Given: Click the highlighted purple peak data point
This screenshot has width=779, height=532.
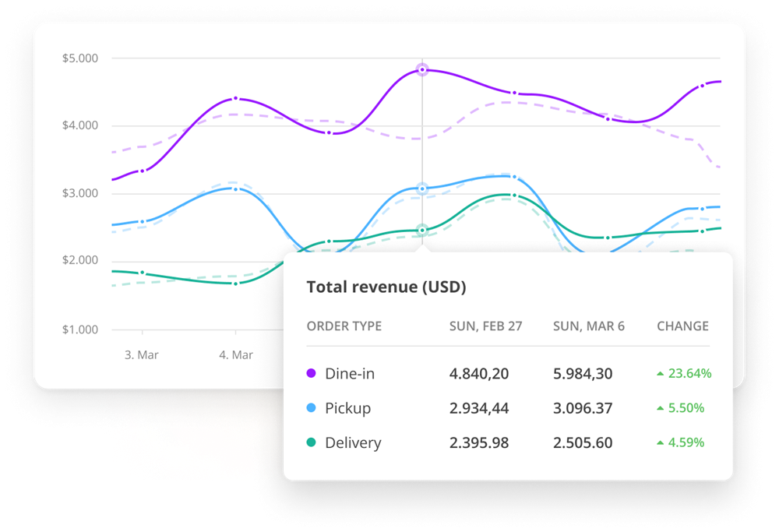Looking at the screenshot, I should click(x=422, y=70).
